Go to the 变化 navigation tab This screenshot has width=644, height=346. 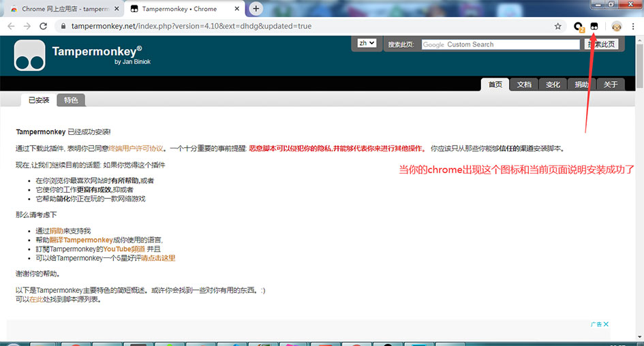point(553,84)
